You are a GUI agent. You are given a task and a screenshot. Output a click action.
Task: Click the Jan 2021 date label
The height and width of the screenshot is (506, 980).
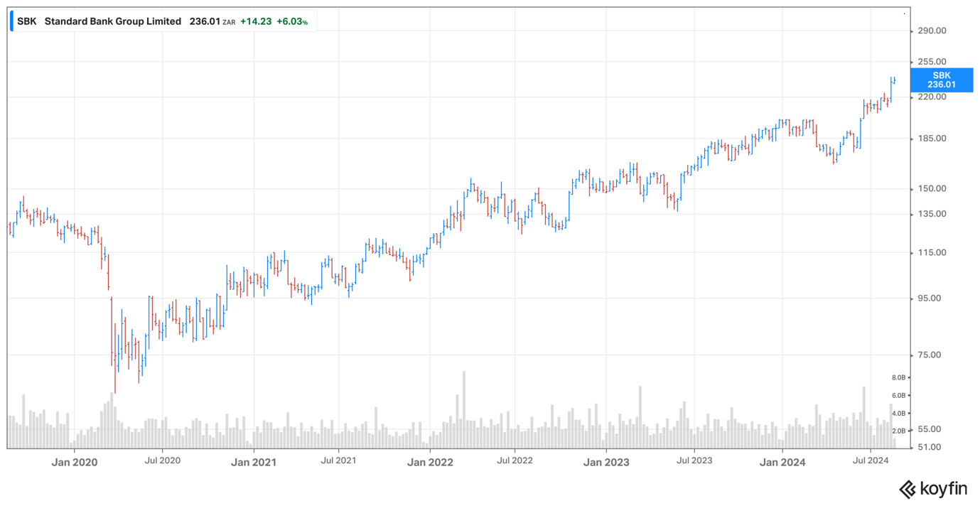(x=254, y=462)
